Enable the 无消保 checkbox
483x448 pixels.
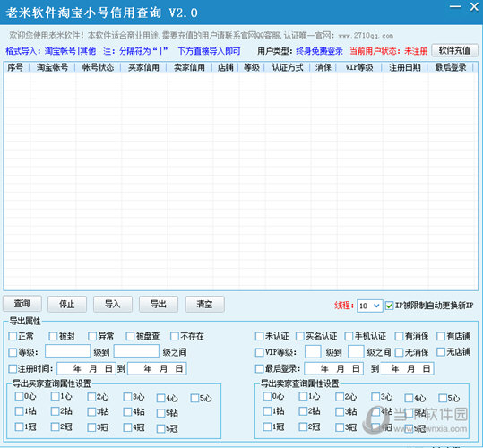click(399, 352)
